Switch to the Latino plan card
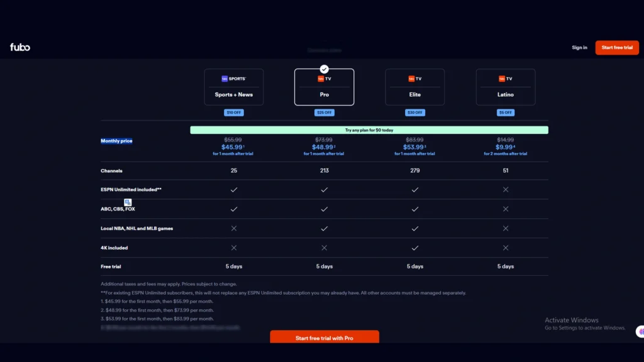This screenshot has width=644, height=362. 505,87
